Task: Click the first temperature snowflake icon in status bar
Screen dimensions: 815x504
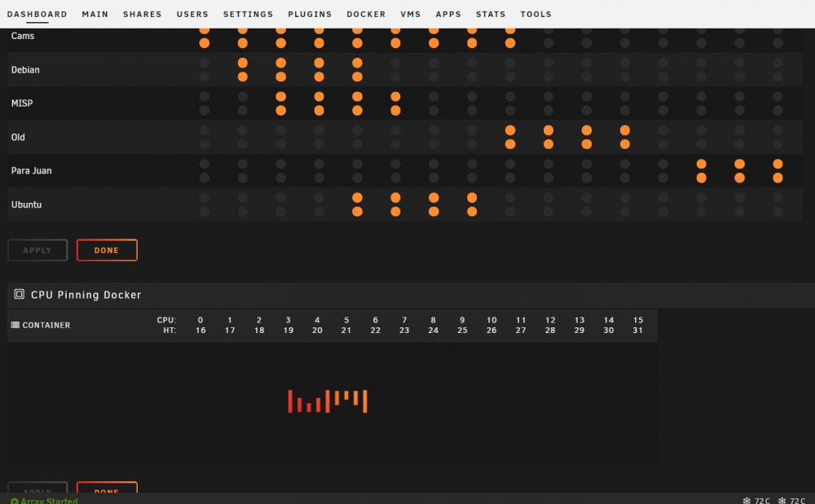Action: 747,501
